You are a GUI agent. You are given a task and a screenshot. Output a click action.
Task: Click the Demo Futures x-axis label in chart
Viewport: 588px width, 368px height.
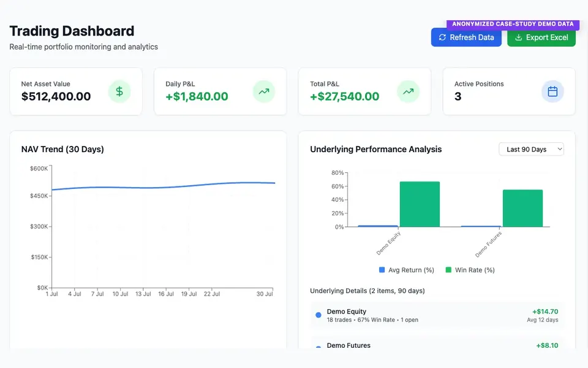coord(488,245)
